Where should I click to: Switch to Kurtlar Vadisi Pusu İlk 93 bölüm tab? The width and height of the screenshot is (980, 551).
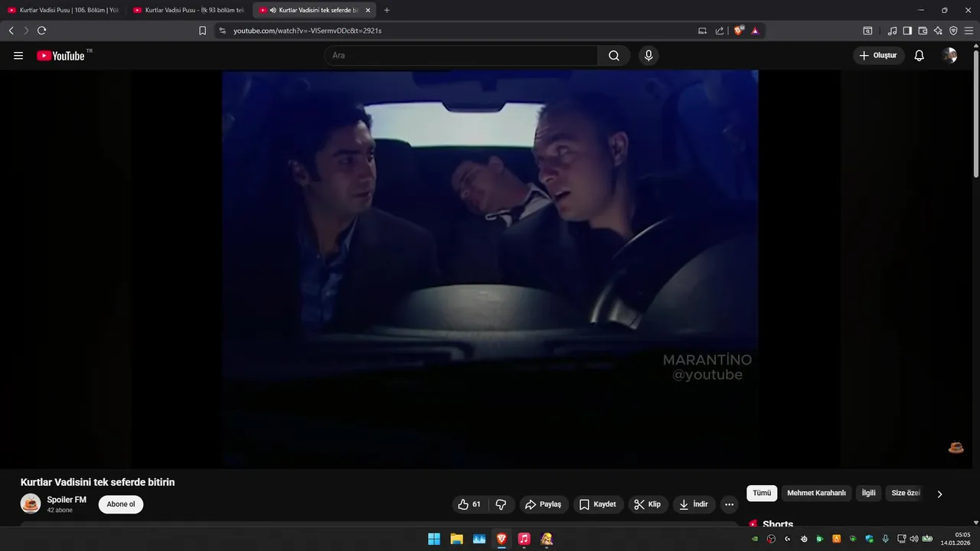189,10
